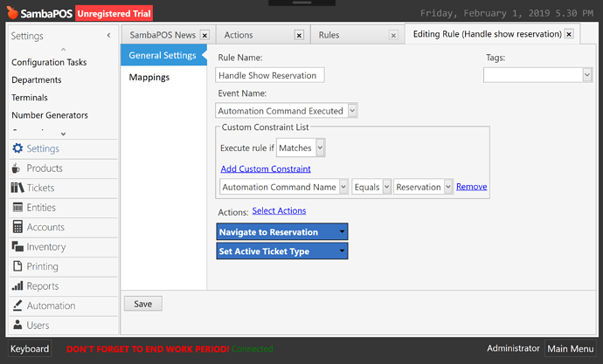Click the Settings gear icon
Screen dimensions: 603x364
pos(17,148)
